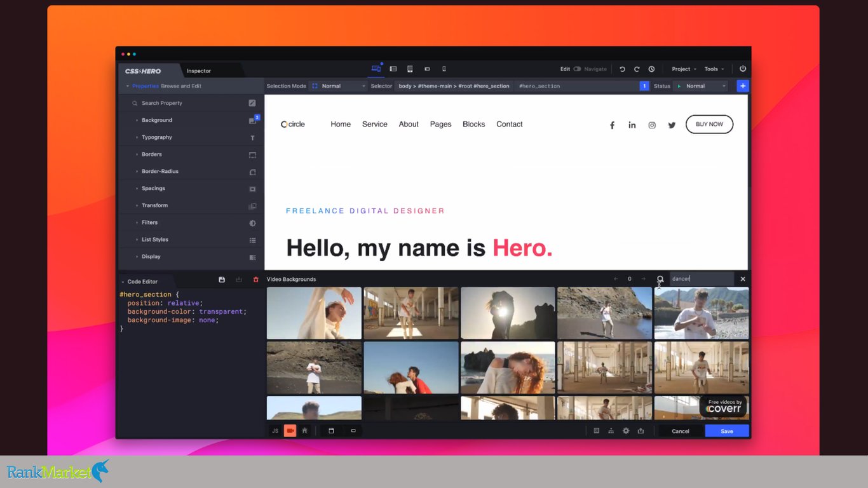Close the Video Backgrounds panel
The width and height of the screenshot is (868, 488).
coord(743,279)
